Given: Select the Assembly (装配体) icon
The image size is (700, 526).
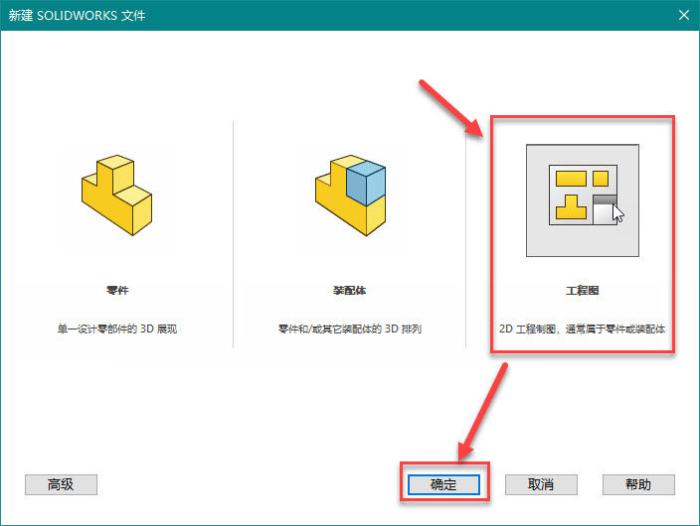Looking at the screenshot, I should 349,195.
